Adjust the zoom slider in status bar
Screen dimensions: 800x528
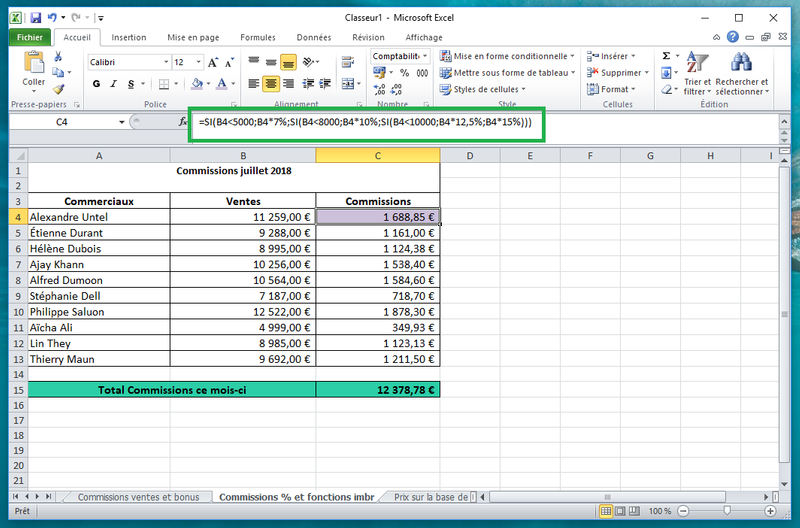[728, 511]
